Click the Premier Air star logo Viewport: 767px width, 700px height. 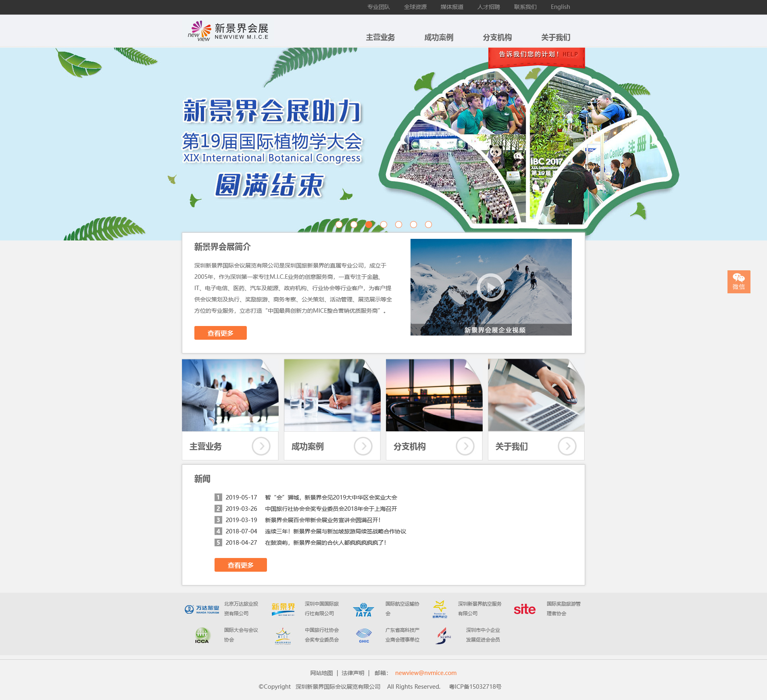pos(440,609)
